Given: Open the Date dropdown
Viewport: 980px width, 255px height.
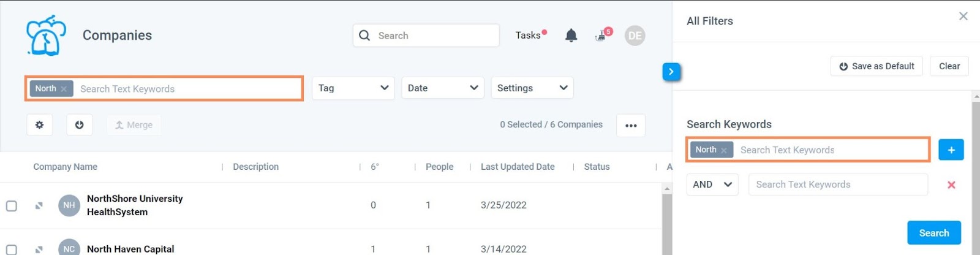Looking at the screenshot, I should 443,88.
